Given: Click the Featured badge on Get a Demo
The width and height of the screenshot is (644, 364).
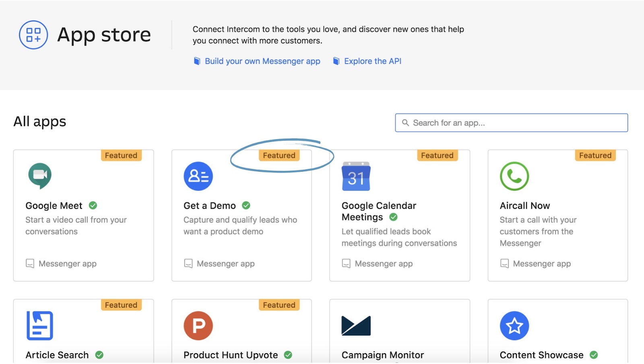Looking at the screenshot, I should click(x=279, y=155).
